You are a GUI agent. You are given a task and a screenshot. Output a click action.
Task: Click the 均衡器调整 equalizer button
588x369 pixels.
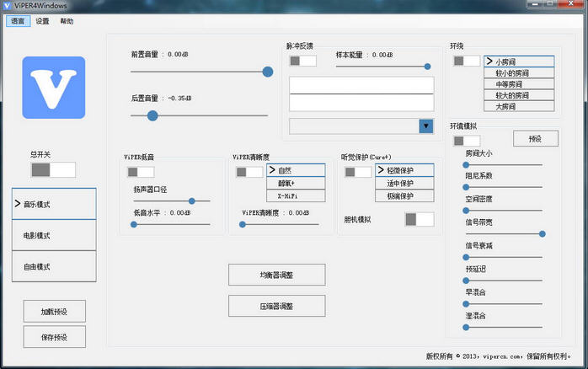pyautogui.click(x=276, y=275)
